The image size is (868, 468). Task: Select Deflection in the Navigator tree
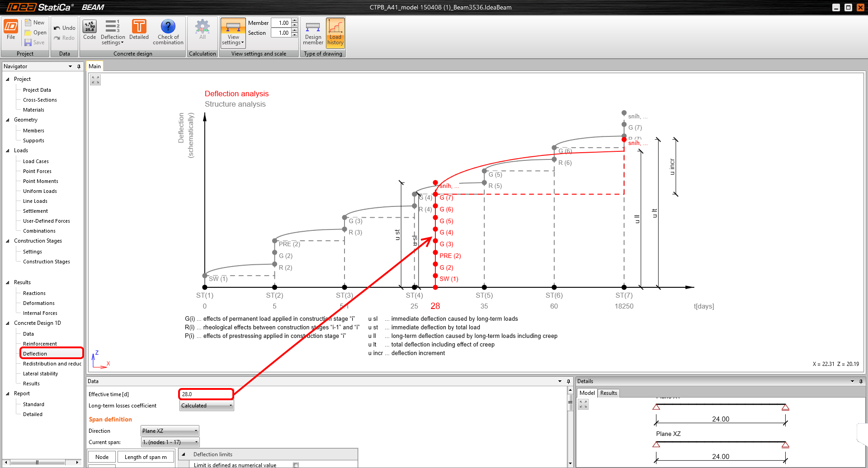[x=36, y=353]
